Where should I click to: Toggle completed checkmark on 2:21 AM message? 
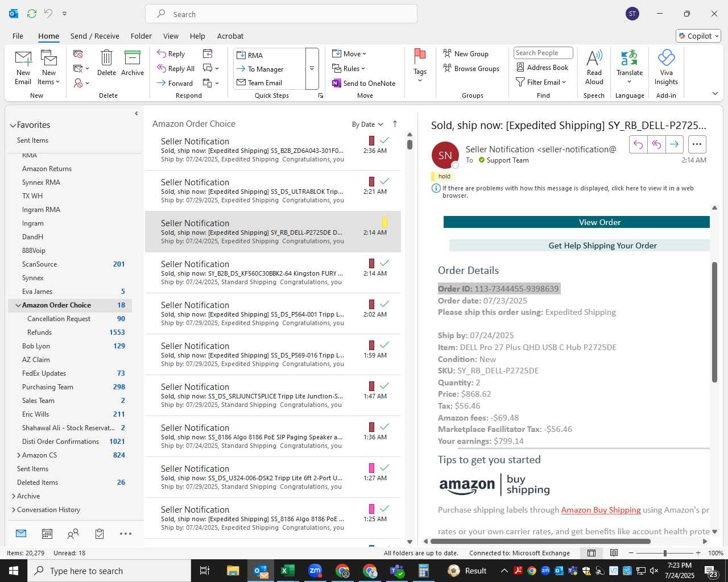click(x=384, y=181)
